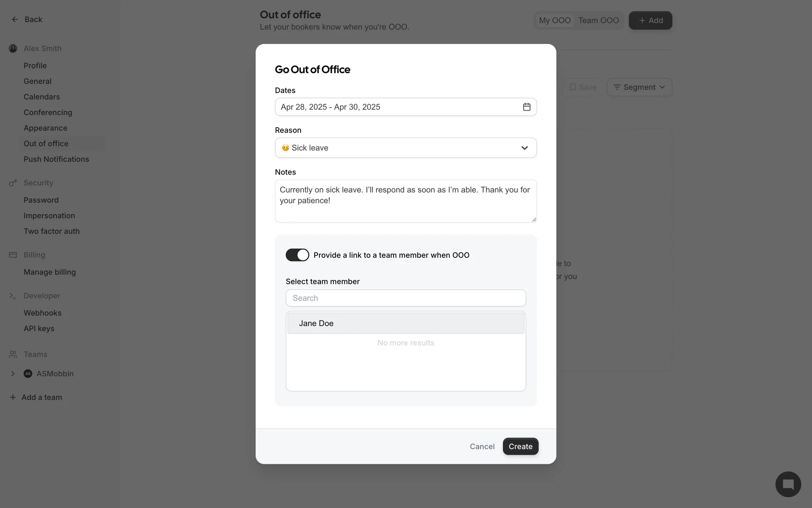Click the team member Search field

[406, 298]
